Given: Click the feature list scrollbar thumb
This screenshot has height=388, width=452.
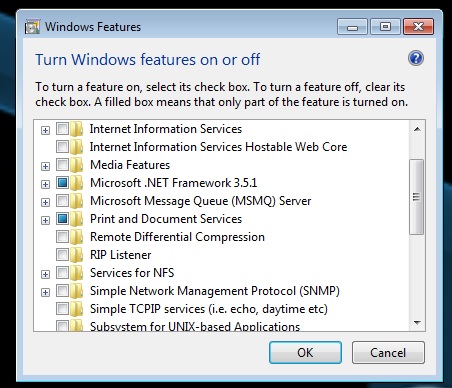Looking at the screenshot, I should point(416,197).
